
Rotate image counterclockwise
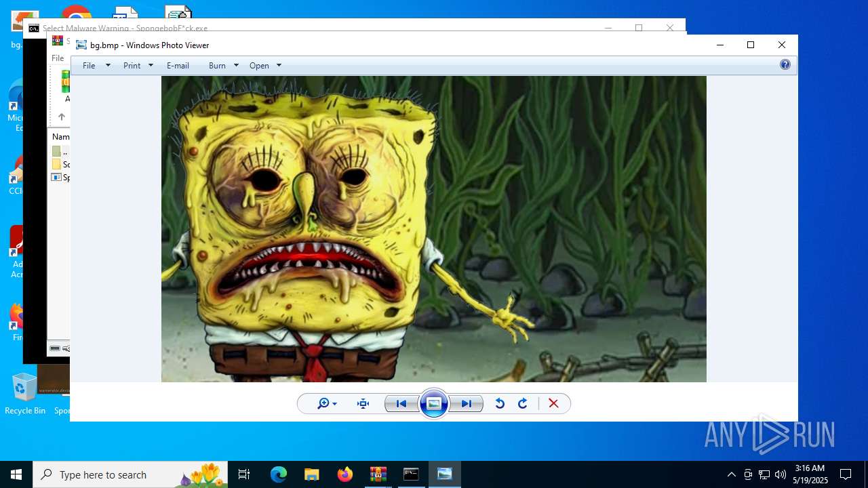pyautogui.click(x=500, y=404)
